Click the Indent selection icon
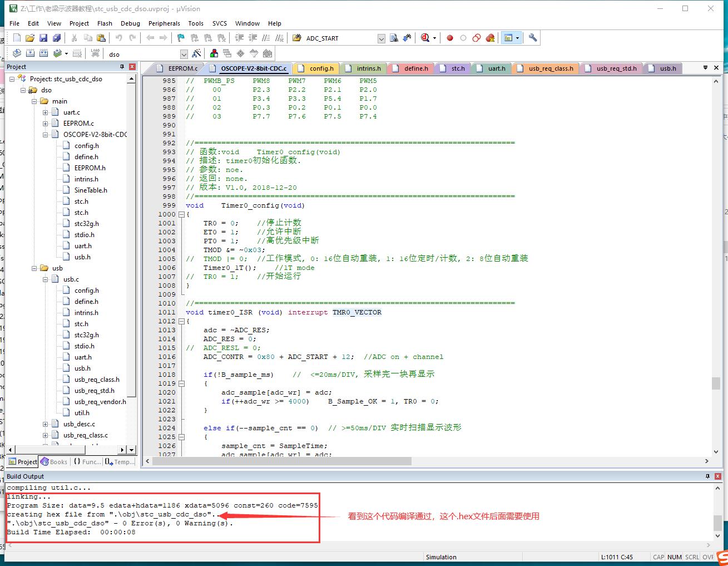The image size is (728, 566). click(x=239, y=38)
